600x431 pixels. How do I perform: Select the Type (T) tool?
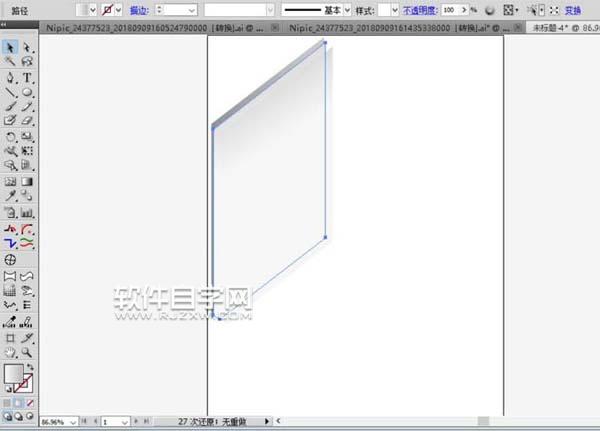pyautogui.click(x=27, y=78)
